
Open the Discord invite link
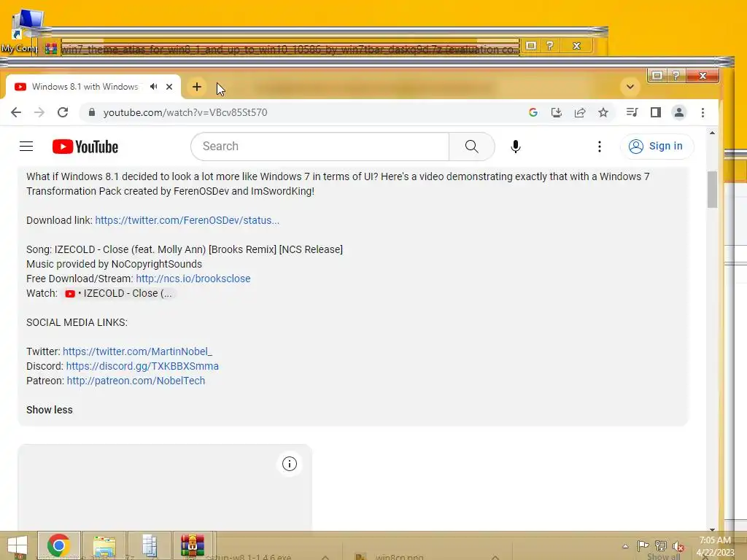coord(142,366)
